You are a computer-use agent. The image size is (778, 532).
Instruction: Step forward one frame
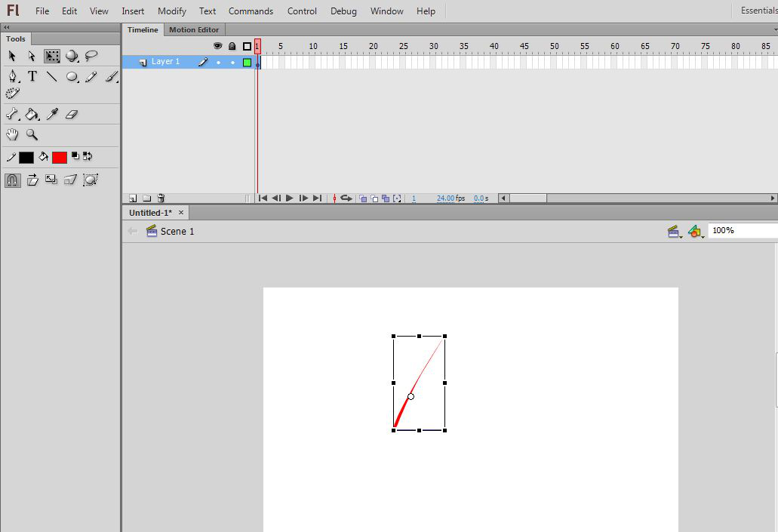click(303, 198)
